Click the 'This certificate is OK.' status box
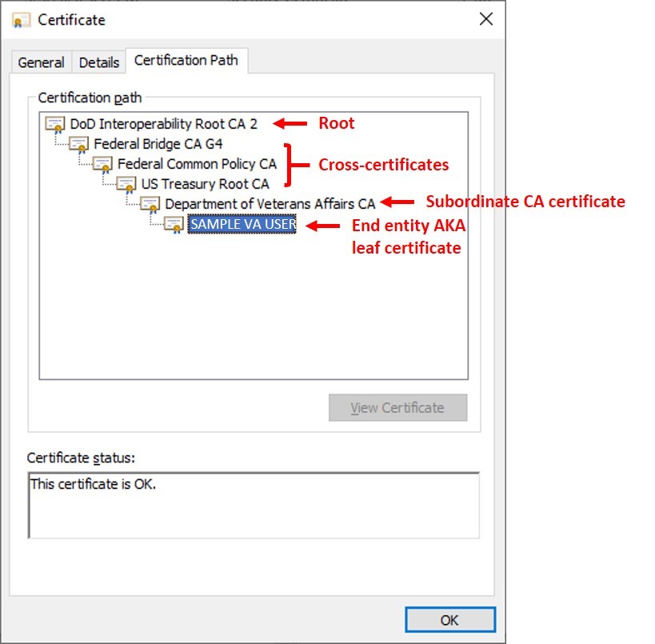Screen dimensions: 655x644 point(254,506)
